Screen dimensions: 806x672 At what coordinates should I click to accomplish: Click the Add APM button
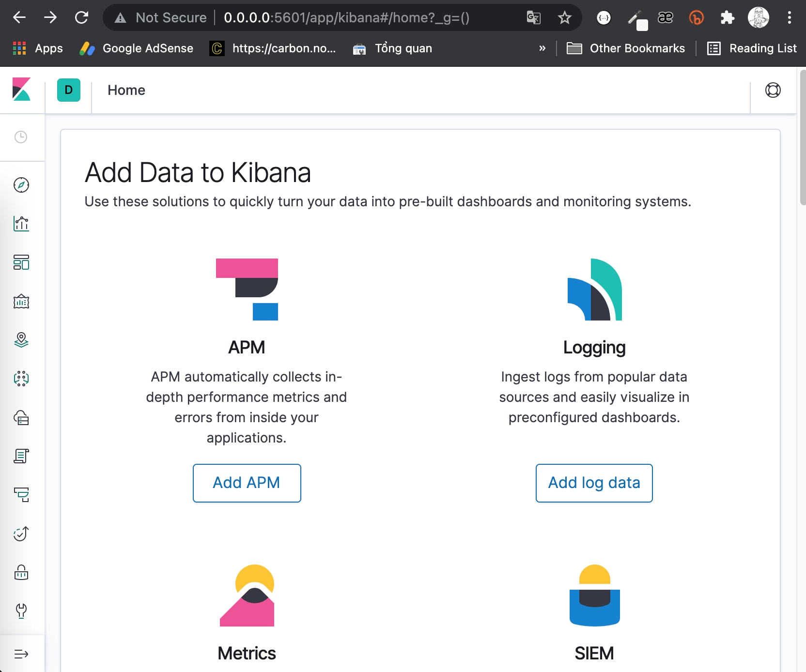[247, 483]
